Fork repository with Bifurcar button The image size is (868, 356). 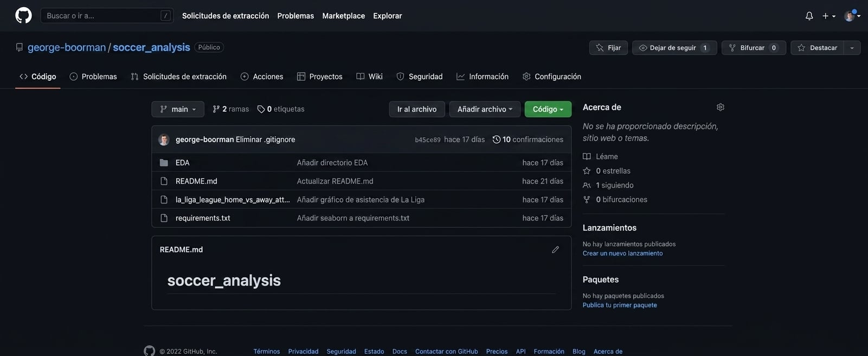[754, 48]
